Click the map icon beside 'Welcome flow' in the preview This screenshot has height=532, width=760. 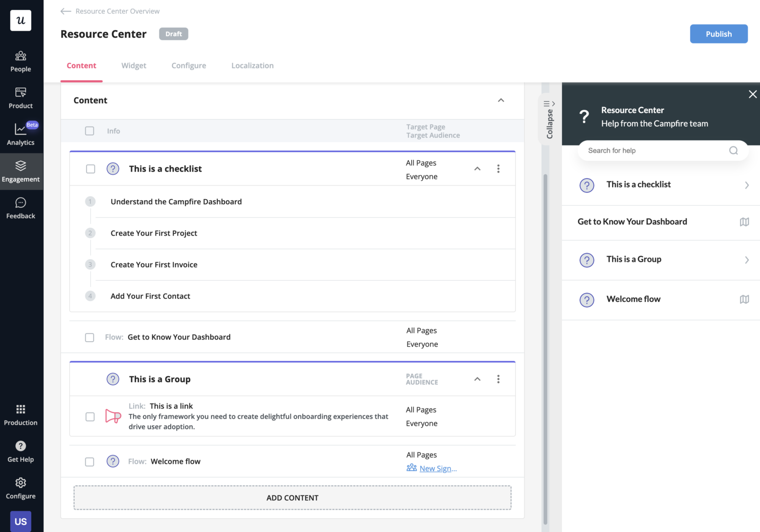[x=744, y=300]
